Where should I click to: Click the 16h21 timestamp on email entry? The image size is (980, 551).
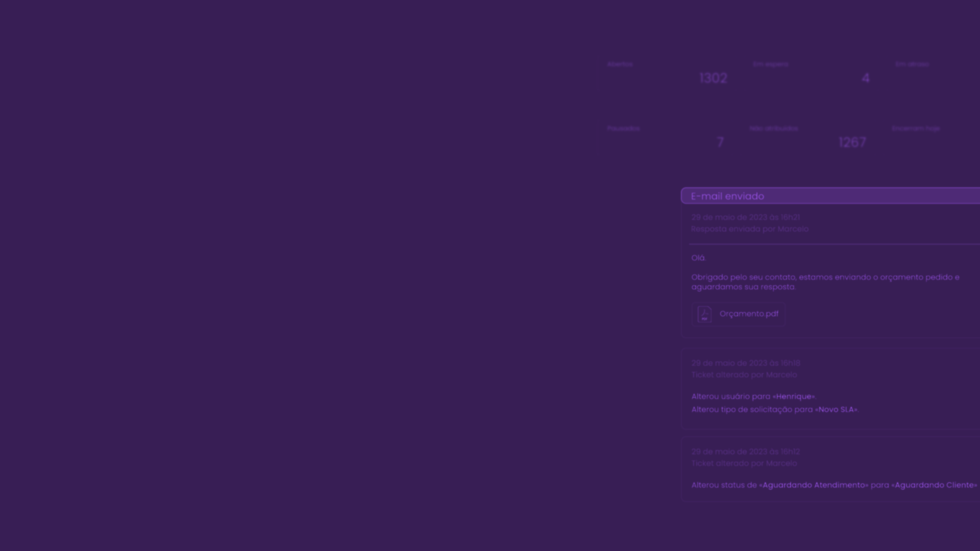click(x=790, y=217)
